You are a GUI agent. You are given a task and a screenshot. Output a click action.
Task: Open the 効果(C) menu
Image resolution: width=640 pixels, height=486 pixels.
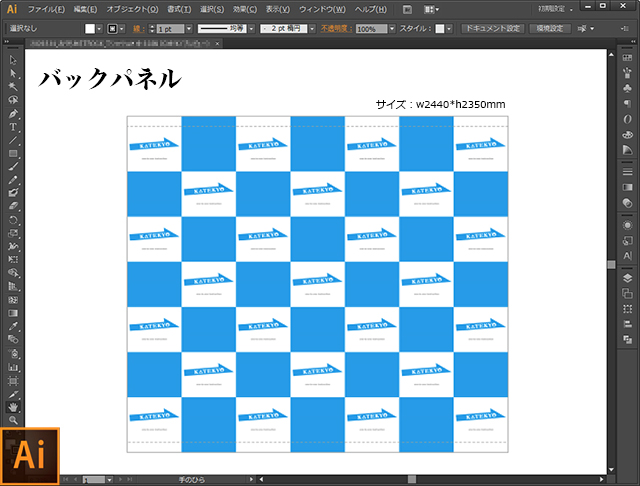tap(245, 9)
